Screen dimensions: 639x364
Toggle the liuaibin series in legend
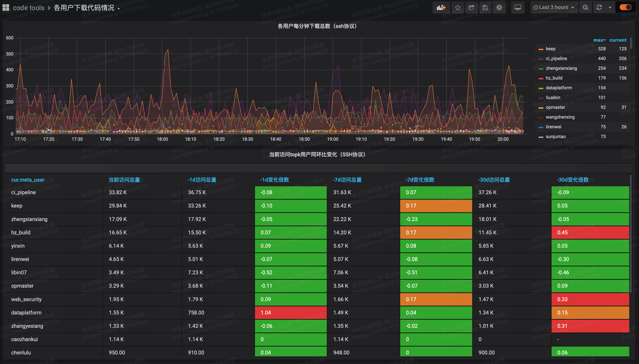pos(553,98)
